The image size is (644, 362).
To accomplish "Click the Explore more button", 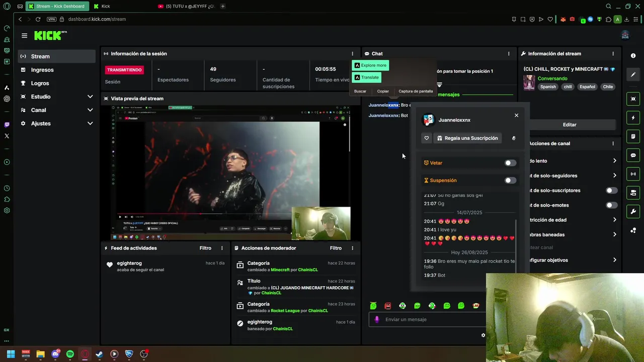I will click(x=370, y=65).
